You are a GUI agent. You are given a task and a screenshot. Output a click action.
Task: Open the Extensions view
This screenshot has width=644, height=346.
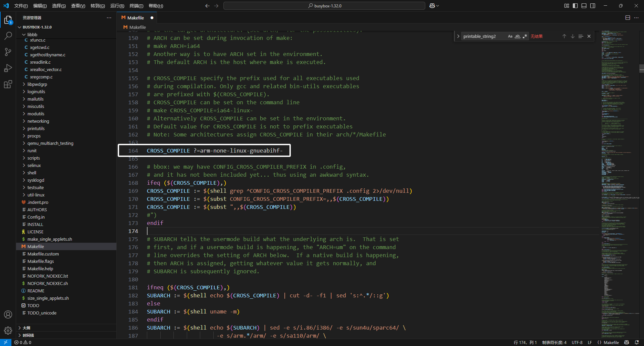(x=8, y=84)
